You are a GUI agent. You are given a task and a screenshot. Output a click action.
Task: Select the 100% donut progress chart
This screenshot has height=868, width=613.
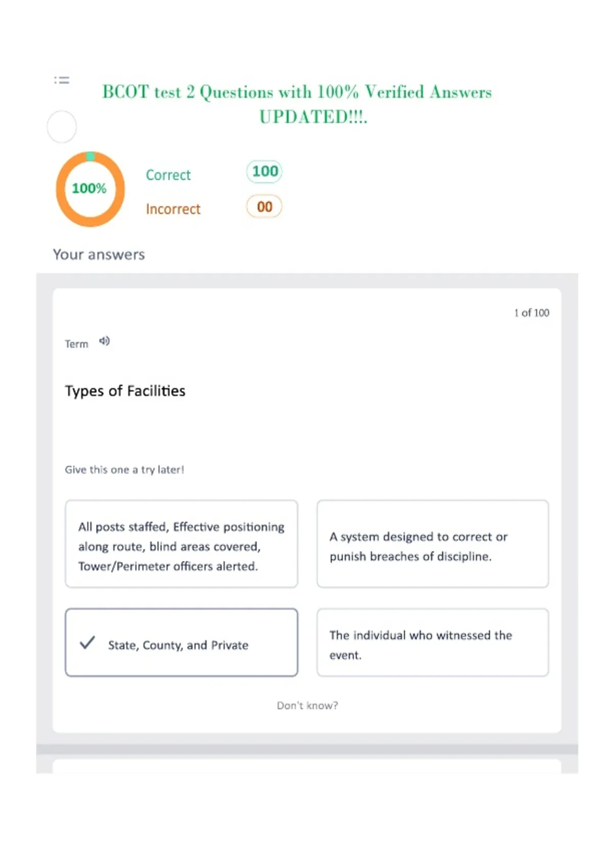[90, 189]
